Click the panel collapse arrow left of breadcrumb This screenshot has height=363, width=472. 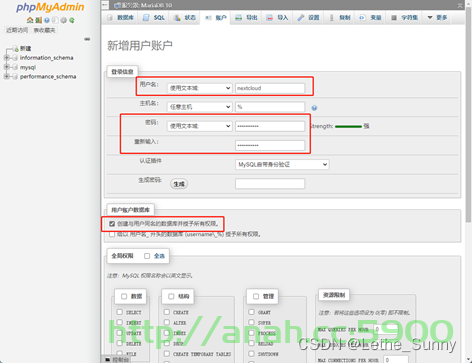click(x=105, y=5)
